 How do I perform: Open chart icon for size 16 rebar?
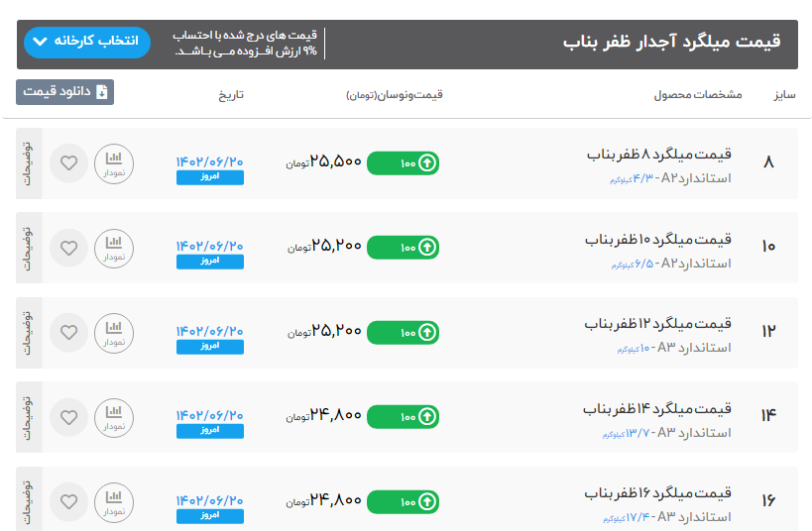tap(113, 501)
